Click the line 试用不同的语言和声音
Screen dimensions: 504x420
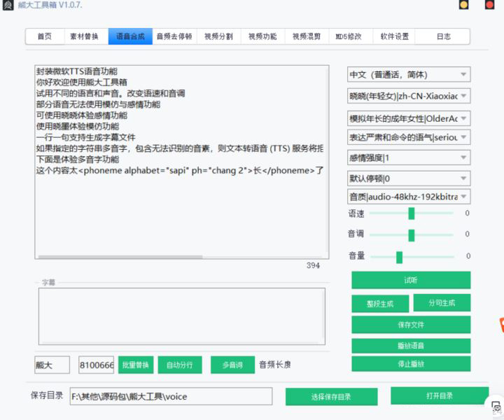coord(111,93)
